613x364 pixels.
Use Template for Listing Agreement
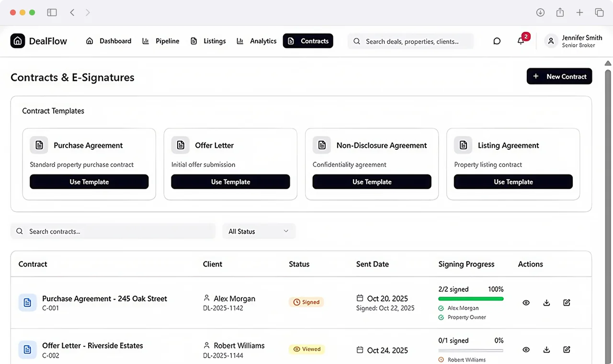pyautogui.click(x=513, y=182)
